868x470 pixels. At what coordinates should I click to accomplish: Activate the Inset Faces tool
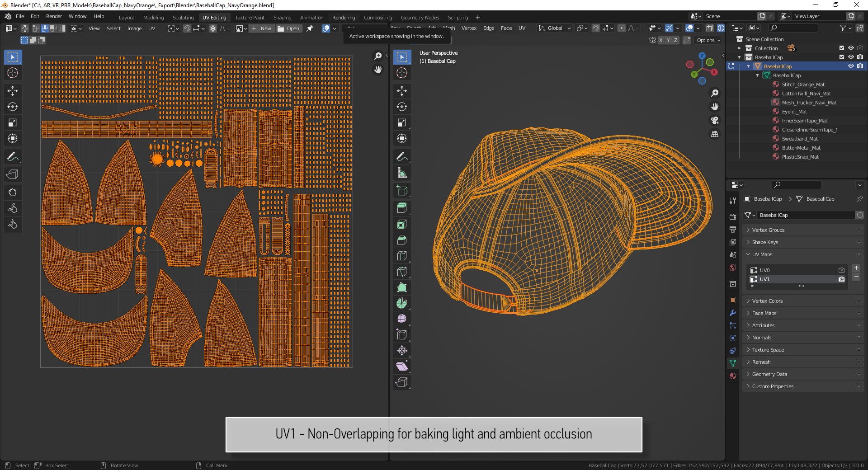(x=402, y=224)
